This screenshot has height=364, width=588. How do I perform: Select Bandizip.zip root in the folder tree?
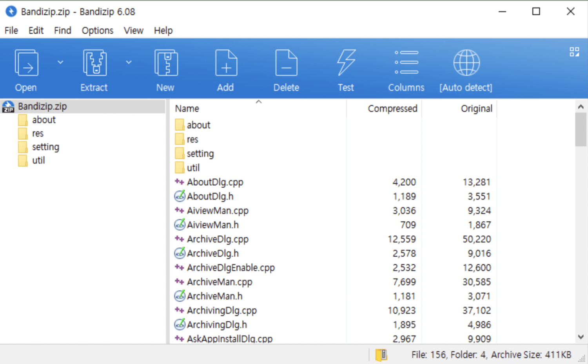point(43,106)
